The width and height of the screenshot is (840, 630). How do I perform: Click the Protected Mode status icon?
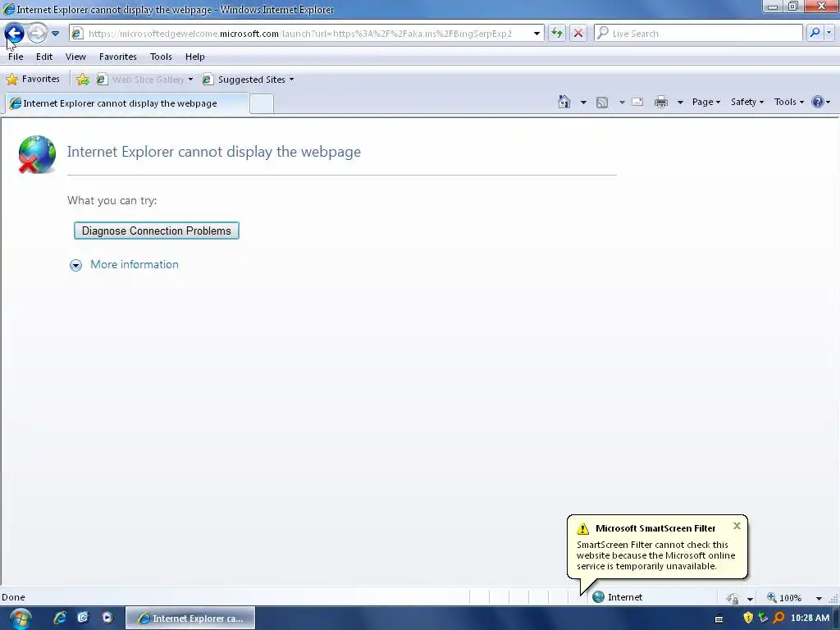(733, 598)
